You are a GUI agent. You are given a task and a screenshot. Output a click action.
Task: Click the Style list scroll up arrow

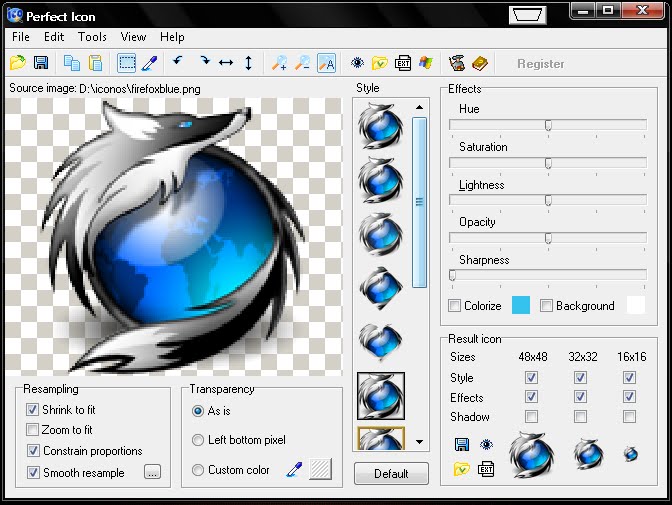point(420,107)
